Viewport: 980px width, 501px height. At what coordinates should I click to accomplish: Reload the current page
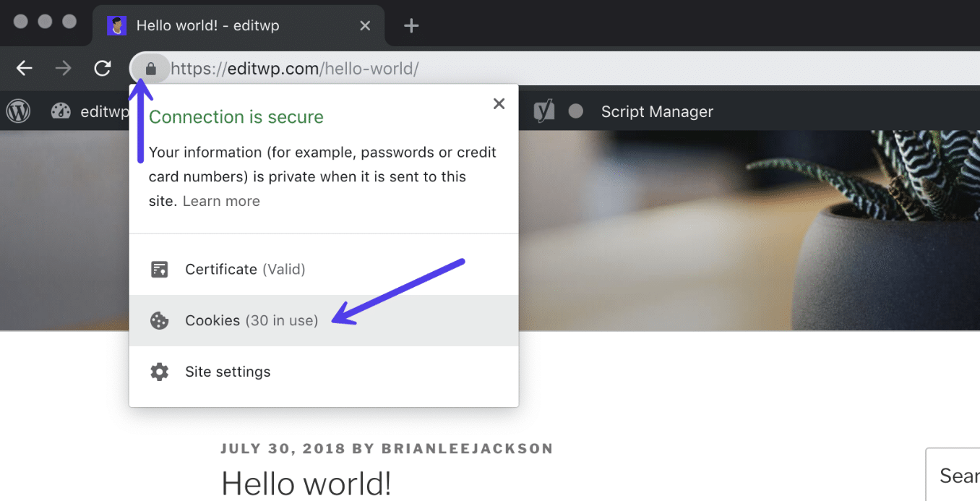103,69
